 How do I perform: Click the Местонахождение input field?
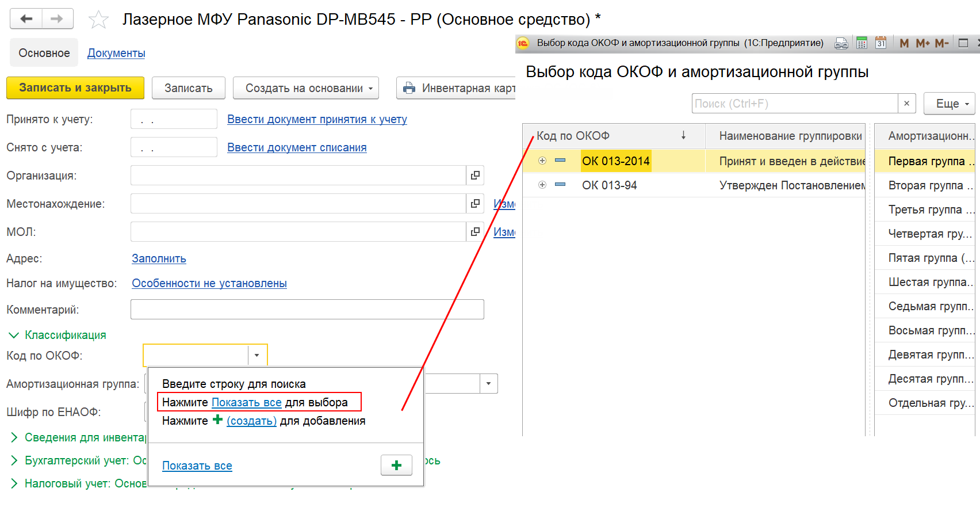tap(298, 204)
